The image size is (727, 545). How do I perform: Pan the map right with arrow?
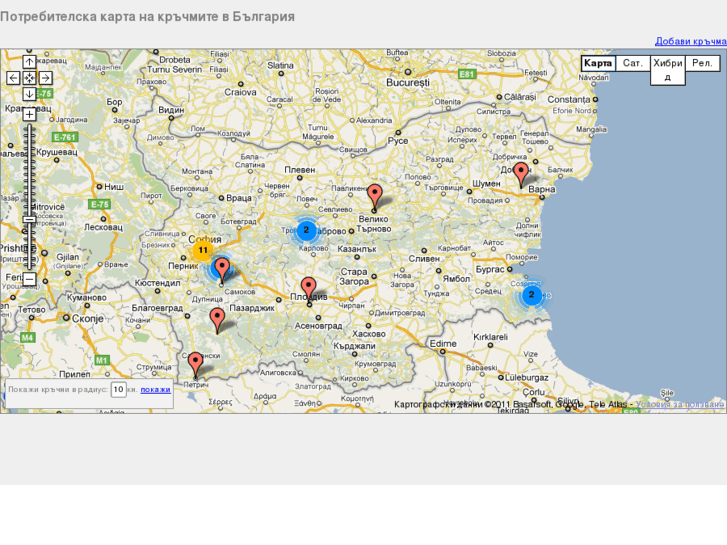tap(45, 78)
